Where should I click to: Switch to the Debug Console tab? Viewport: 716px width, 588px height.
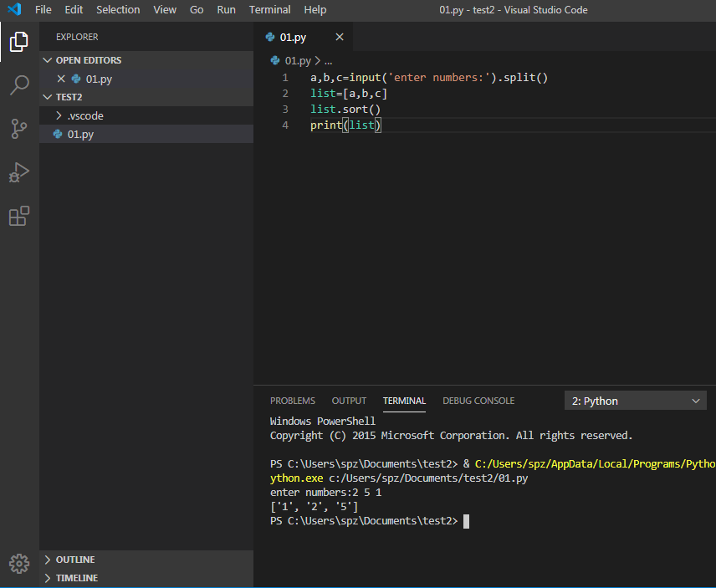coord(478,401)
